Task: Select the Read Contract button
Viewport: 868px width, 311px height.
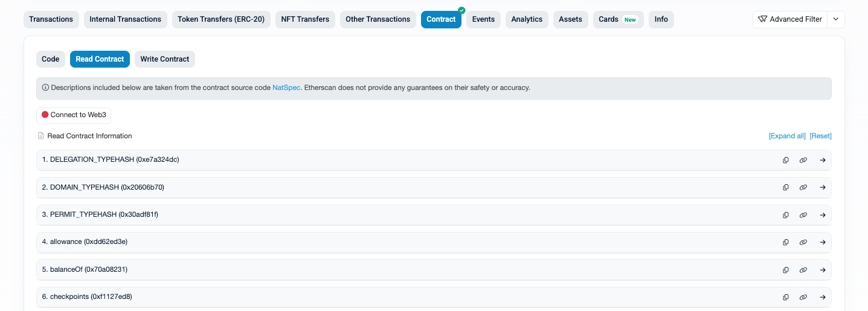Action: [x=100, y=59]
